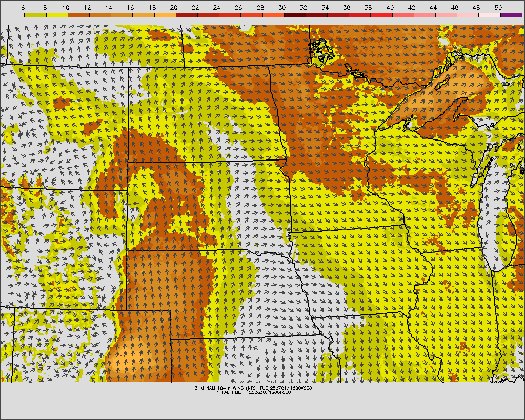Select the legend label "38"

[368, 7]
